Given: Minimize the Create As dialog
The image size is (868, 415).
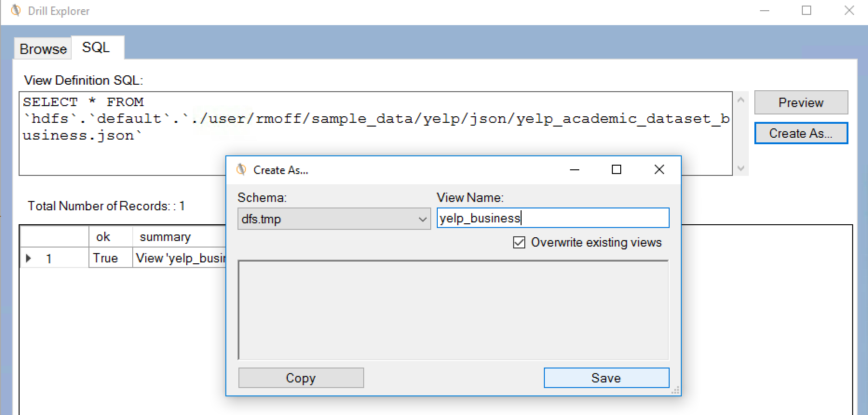Looking at the screenshot, I should pyautogui.click(x=575, y=170).
